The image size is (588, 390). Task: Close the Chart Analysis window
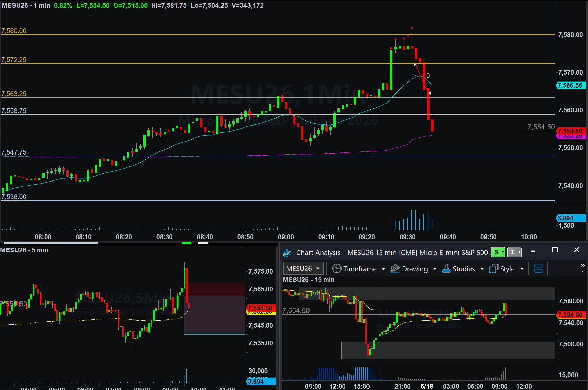pyautogui.click(x=576, y=250)
